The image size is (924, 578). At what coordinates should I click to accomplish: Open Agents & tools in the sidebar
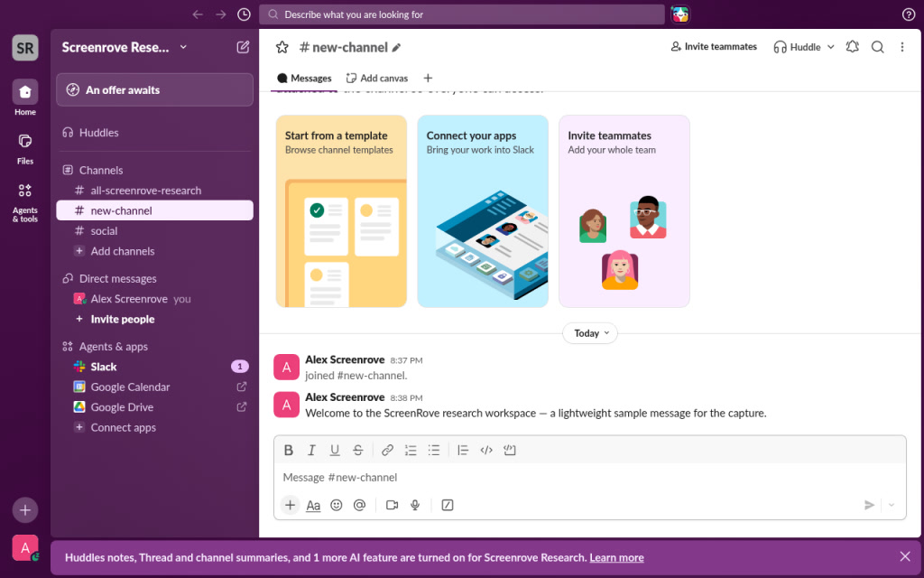pos(25,201)
